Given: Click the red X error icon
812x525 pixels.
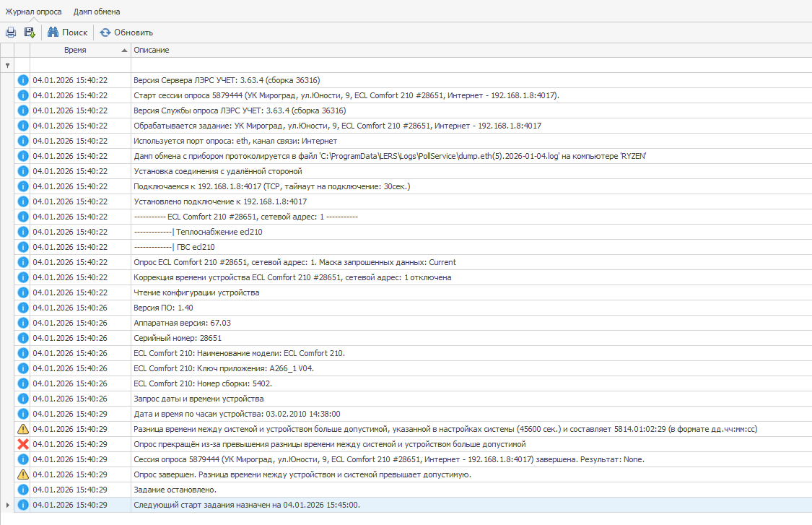Looking at the screenshot, I should 22,444.
